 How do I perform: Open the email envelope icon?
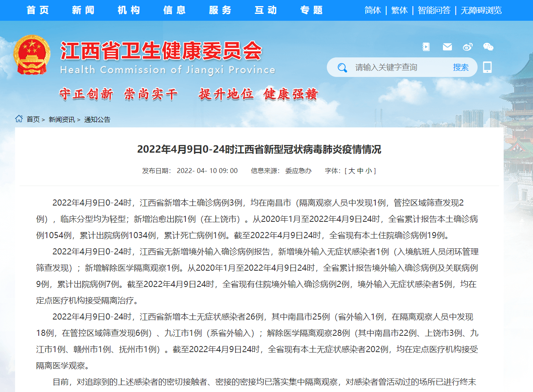[x=447, y=47]
